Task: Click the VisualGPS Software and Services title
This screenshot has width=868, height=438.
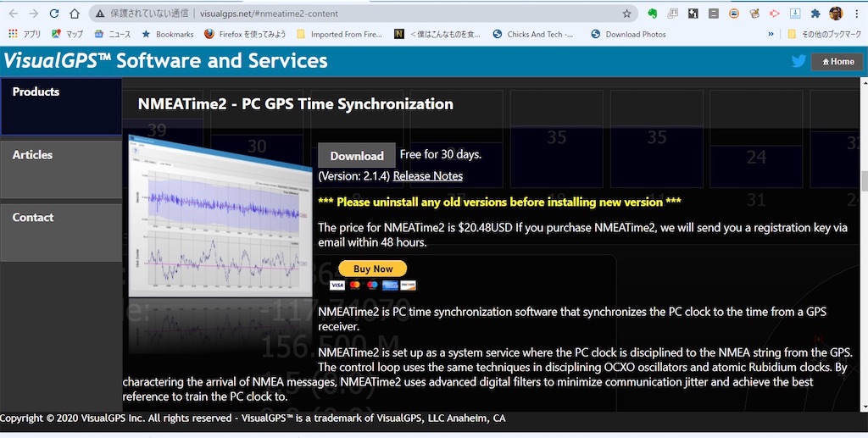Action: [165, 60]
